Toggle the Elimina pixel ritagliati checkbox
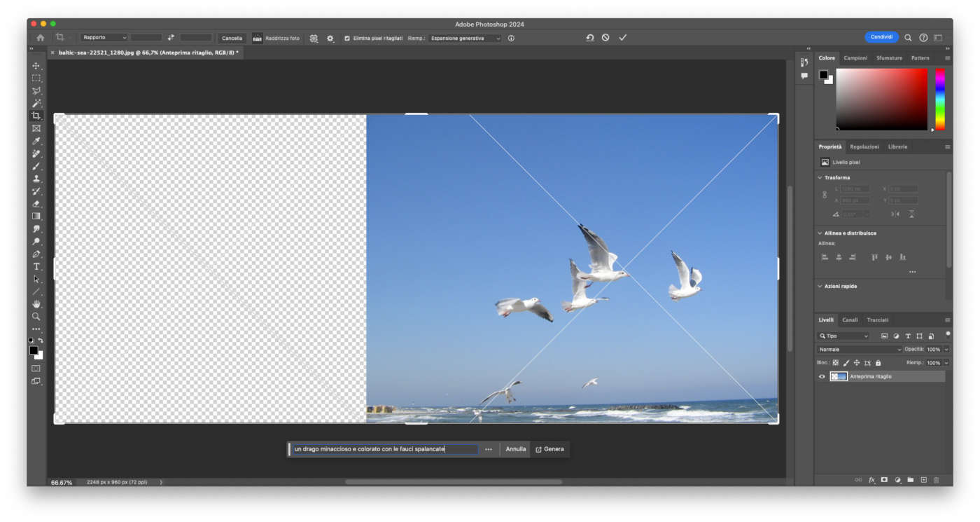This screenshot has height=522, width=980. 347,39
